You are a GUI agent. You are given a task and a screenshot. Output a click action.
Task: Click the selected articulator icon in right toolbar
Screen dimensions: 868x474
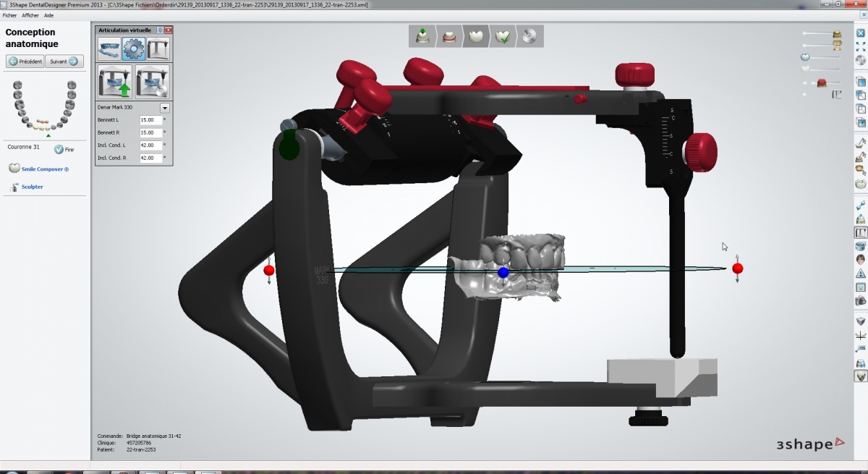pyautogui.click(x=861, y=233)
